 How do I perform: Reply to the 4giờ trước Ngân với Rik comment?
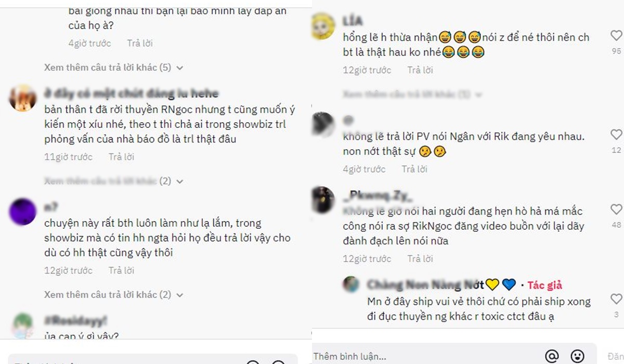(414, 169)
